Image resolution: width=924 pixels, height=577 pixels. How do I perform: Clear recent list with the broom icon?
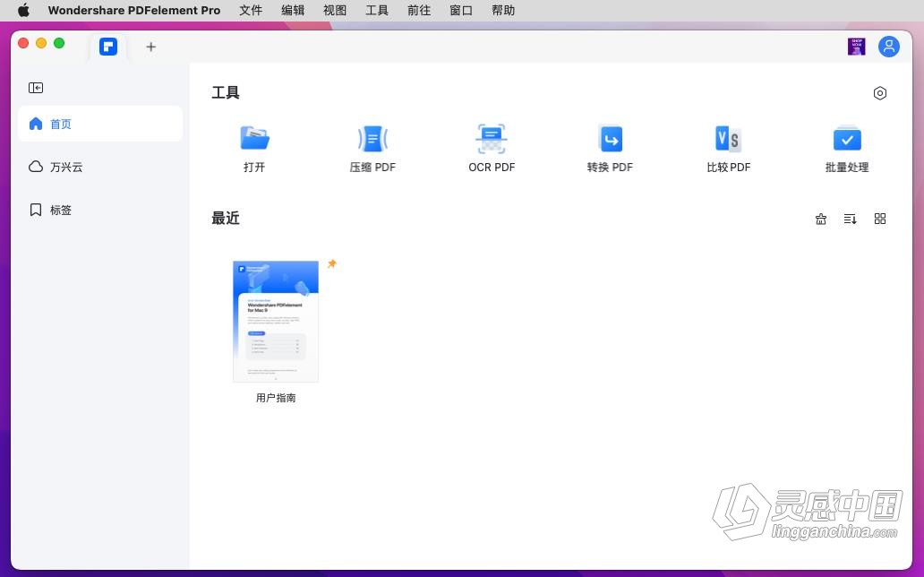(821, 219)
